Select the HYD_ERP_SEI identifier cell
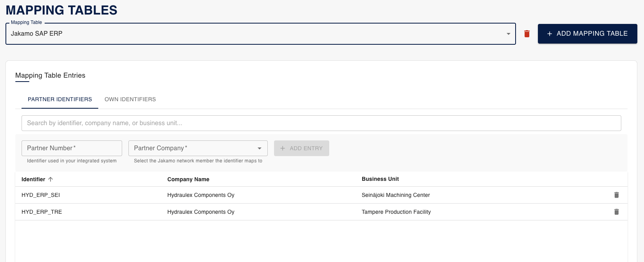 [41, 195]
